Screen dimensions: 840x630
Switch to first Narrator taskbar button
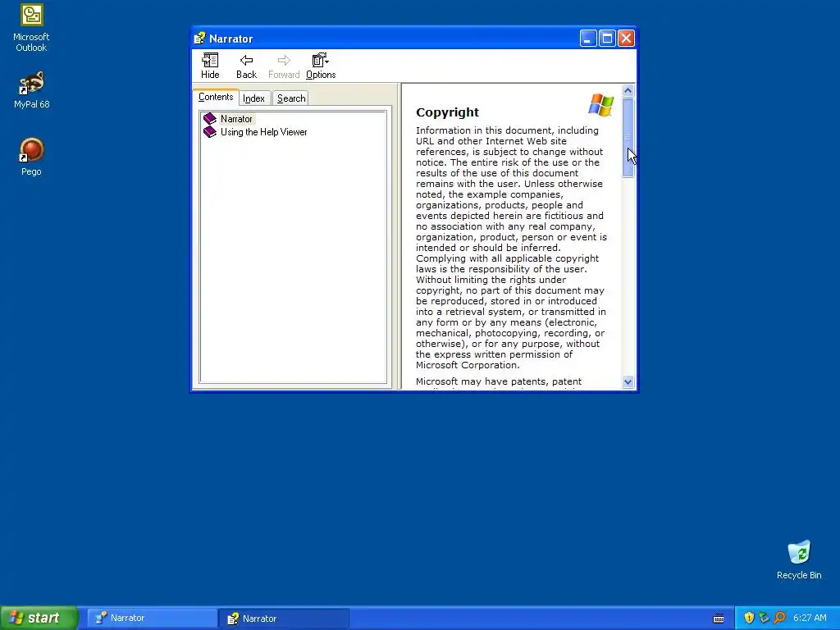pos(152,619)
